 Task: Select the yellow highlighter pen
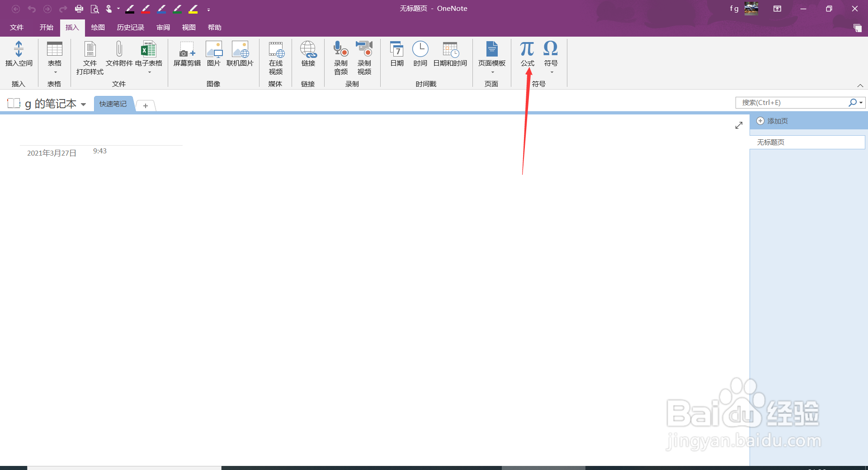193,9
